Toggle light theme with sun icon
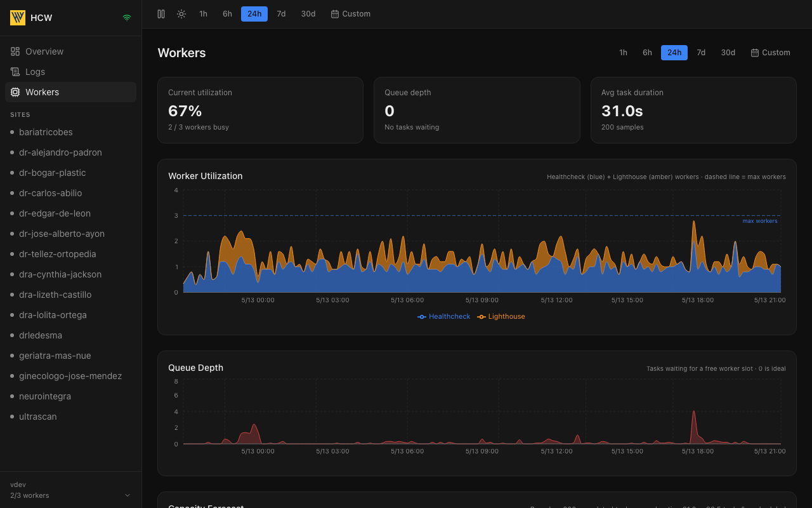The width and height of the screenshot is (812, 508). pyautogui.click(x=181, y=14)
